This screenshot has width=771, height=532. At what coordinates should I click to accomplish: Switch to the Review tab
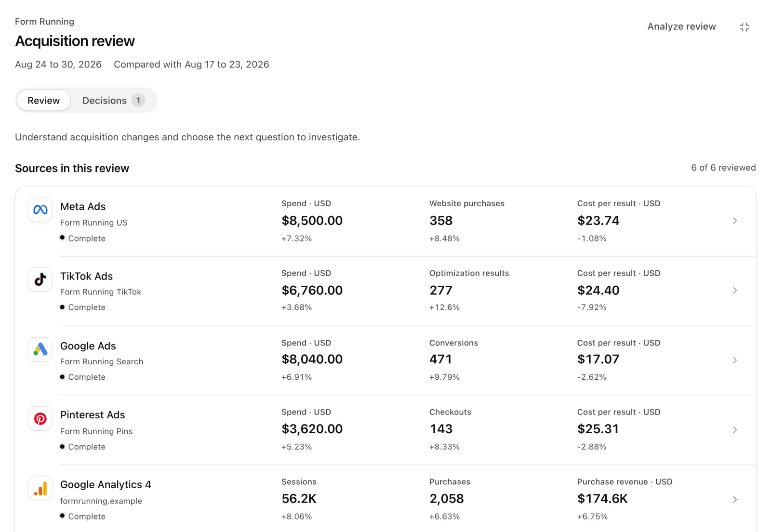[x=44, y=100]
